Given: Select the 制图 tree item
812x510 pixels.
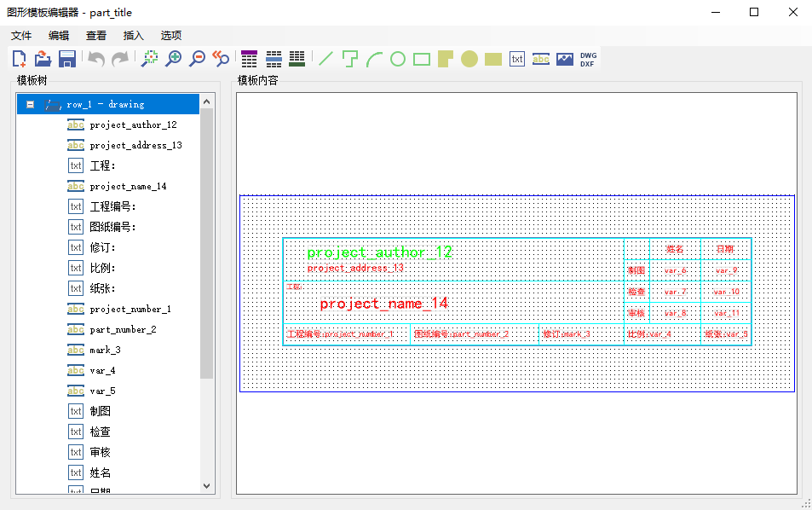Looking at the screenshot, I should (x=100, y=412).
